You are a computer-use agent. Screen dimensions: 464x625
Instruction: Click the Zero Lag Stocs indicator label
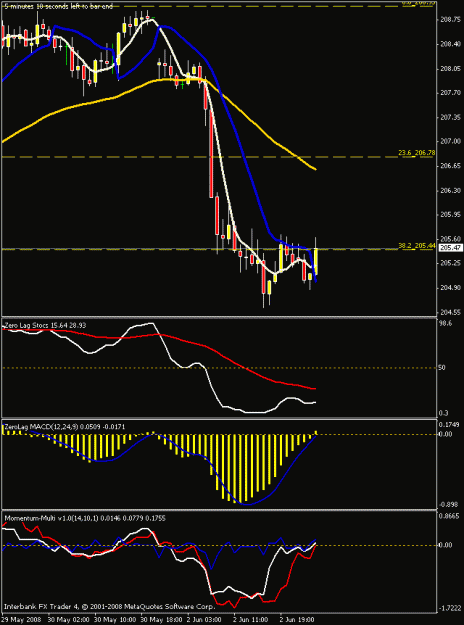point(44,325)
